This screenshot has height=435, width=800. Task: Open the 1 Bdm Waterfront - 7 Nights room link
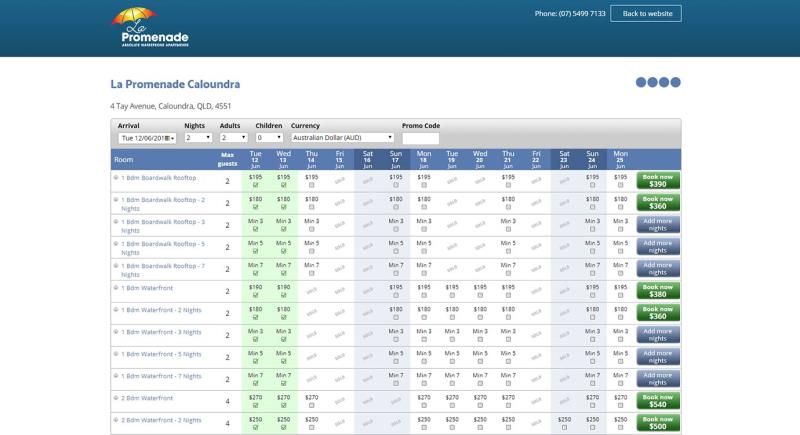[161, 376]
